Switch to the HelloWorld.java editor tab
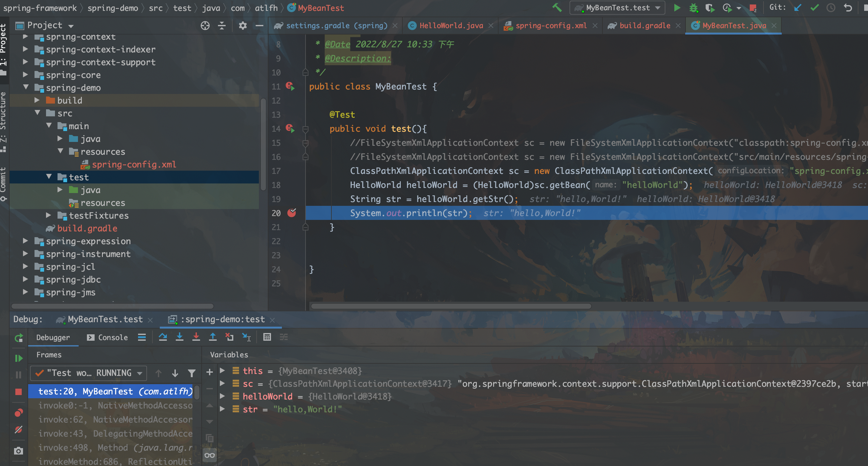Image resolution: width=868 pixels, height=466 pixels. pos(451,26)
